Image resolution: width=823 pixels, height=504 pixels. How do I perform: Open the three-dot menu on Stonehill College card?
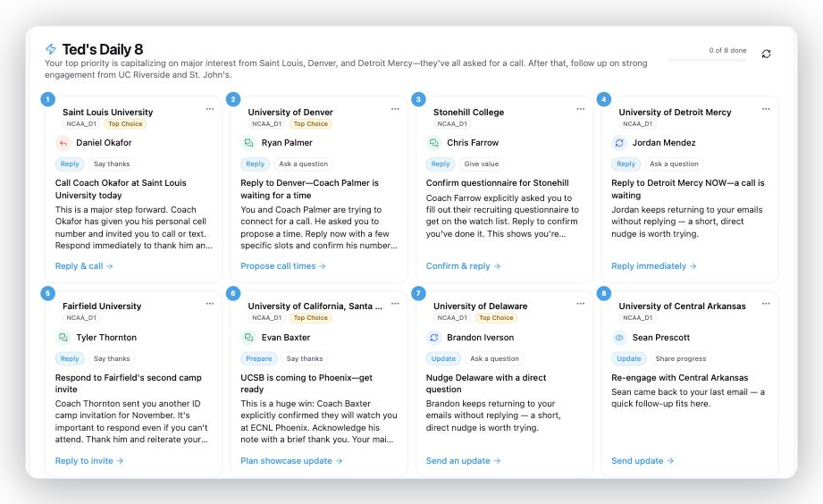[581, 109]
